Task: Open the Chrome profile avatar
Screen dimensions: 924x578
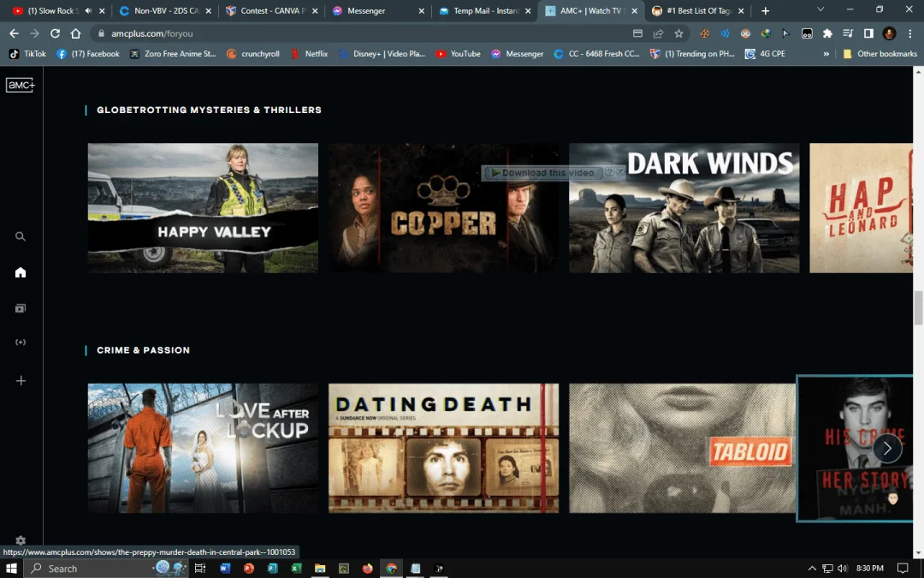Action: [x=889, y=33]
